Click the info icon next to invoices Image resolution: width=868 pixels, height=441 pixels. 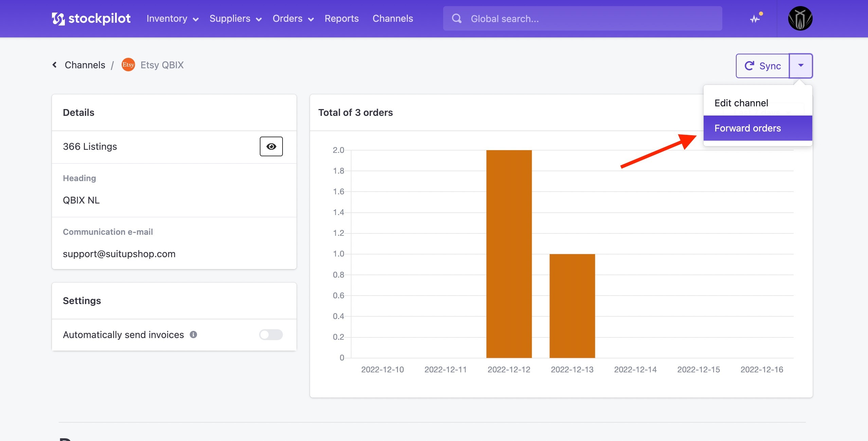(193, 335)
